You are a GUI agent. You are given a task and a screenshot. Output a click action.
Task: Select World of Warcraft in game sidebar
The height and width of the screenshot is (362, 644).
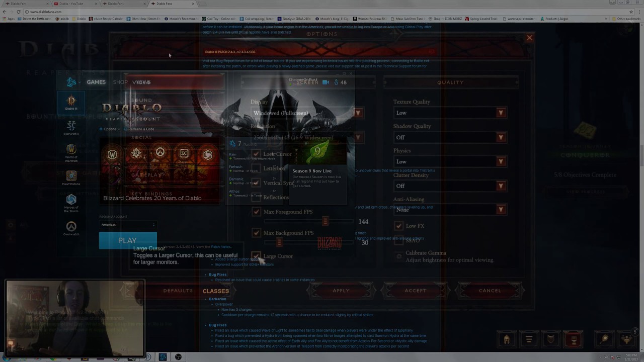pos(71,153)
